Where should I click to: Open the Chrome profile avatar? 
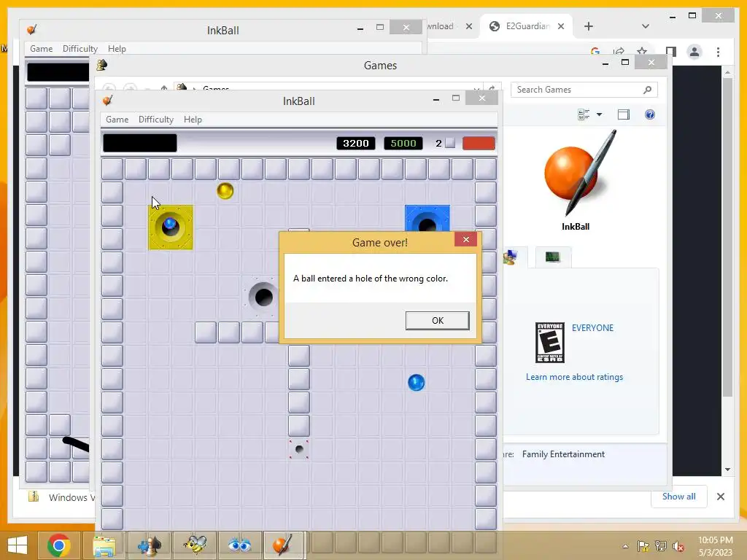[694, 52]
